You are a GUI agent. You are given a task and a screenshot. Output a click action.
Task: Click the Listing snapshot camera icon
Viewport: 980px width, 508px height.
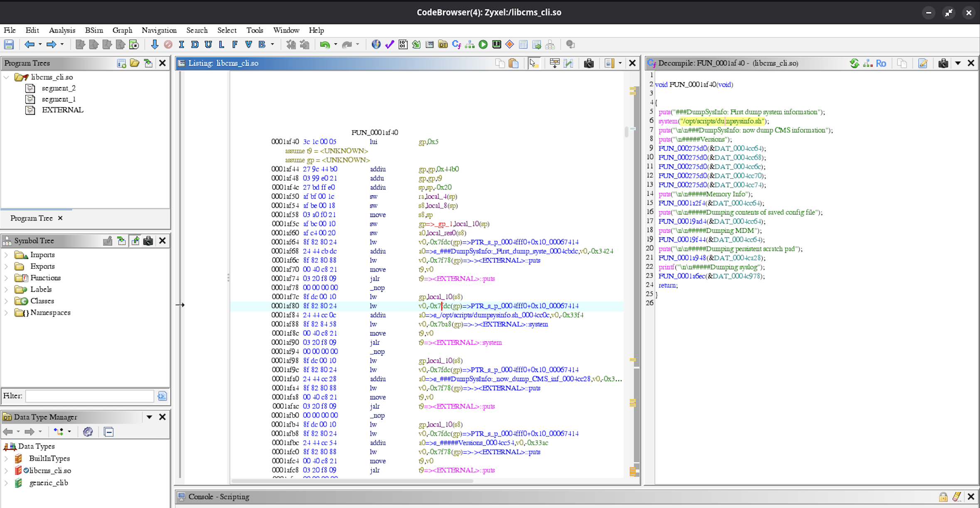[x=588, y=63]
